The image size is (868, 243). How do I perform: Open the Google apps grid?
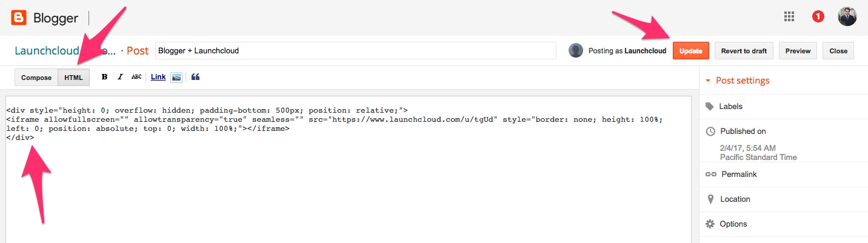click(x=789, y=17)
